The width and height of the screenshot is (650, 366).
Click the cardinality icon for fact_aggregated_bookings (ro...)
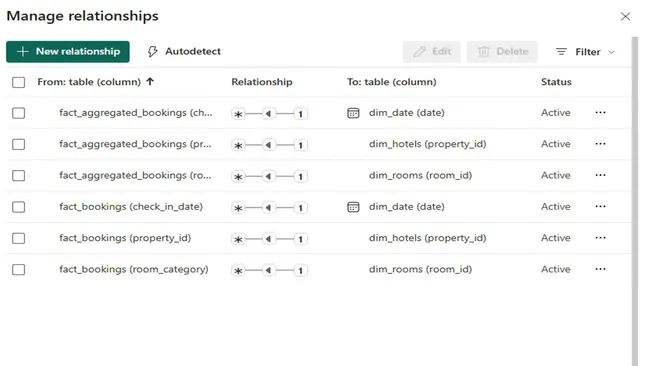point(269,177)
